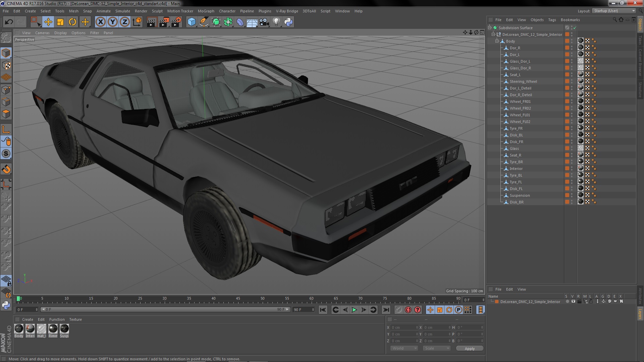
Task: Open the MoGraph menu
Action: click(x=206, y=11)
